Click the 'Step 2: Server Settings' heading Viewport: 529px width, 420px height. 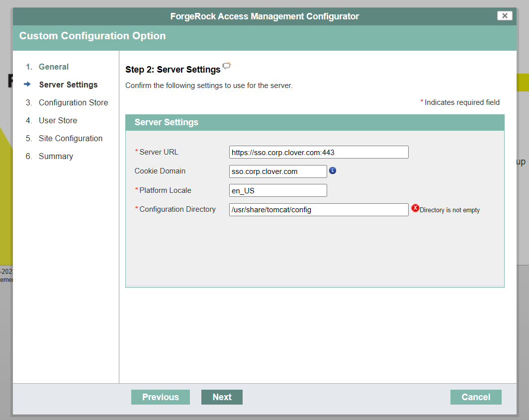tap(173, 70)
